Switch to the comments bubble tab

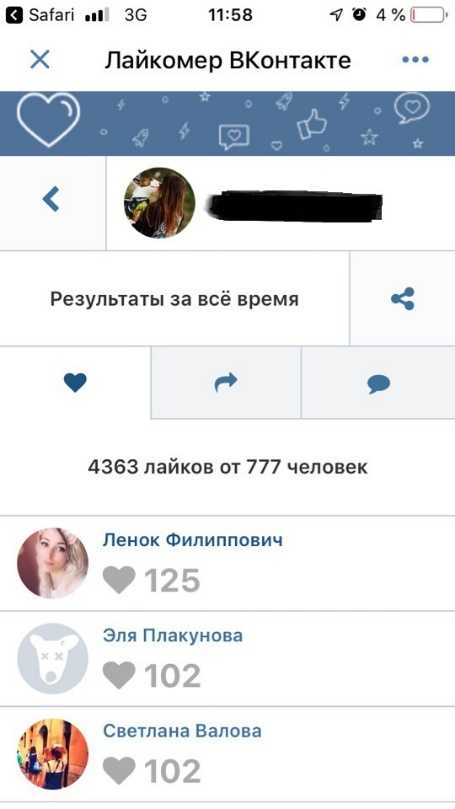(x=379, y=382)
